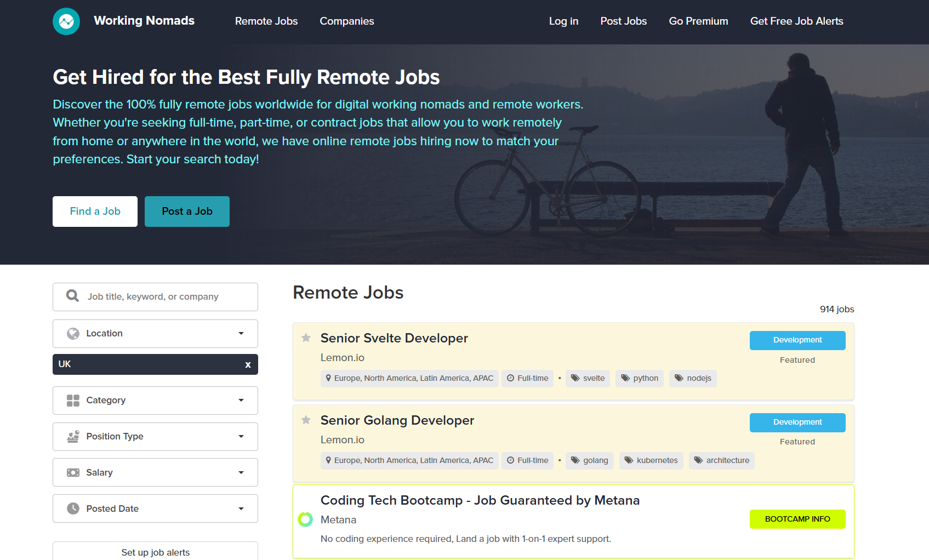Click the clock icon beside Posted Date
Screen dimensions: 929x560
[73, 508]
